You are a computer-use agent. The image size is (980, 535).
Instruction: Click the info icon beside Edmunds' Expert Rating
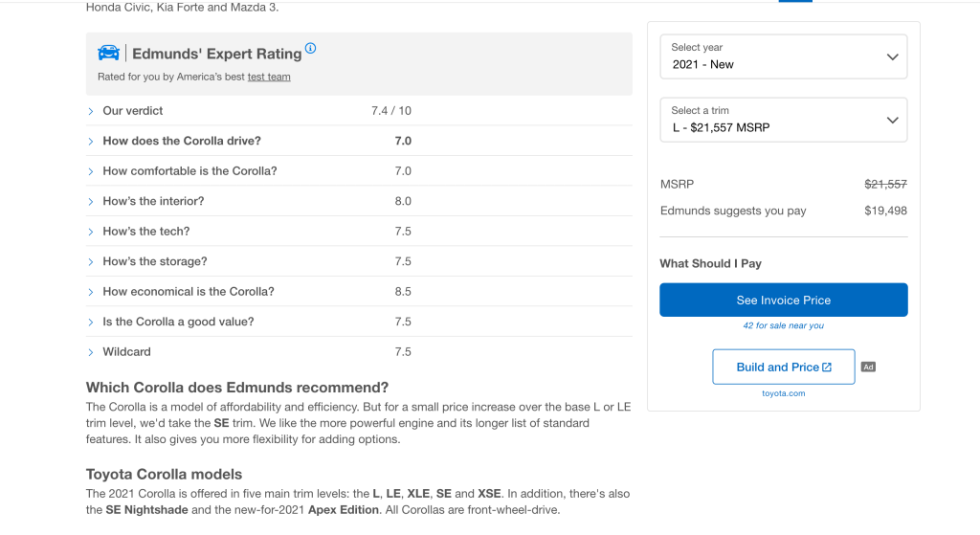coord(310,49)
